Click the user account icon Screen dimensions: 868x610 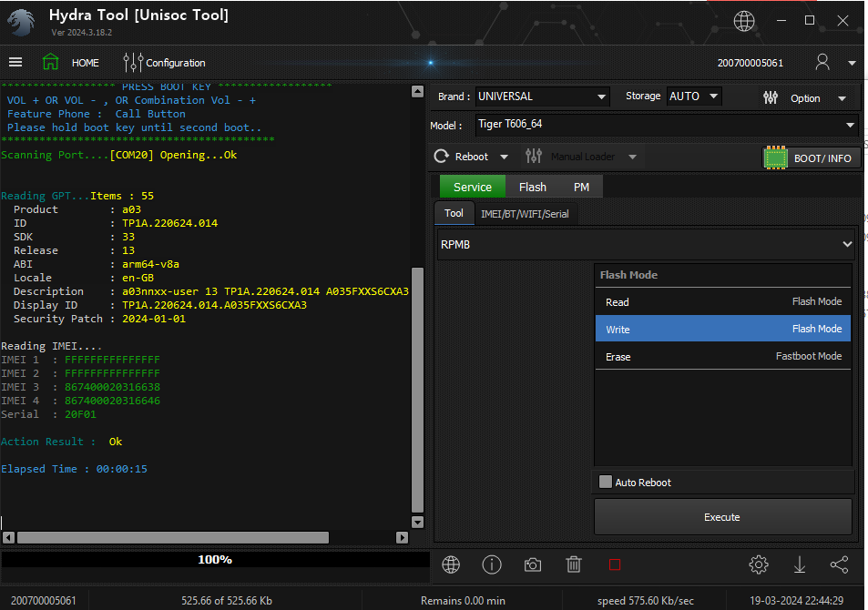tap(822, 62)
